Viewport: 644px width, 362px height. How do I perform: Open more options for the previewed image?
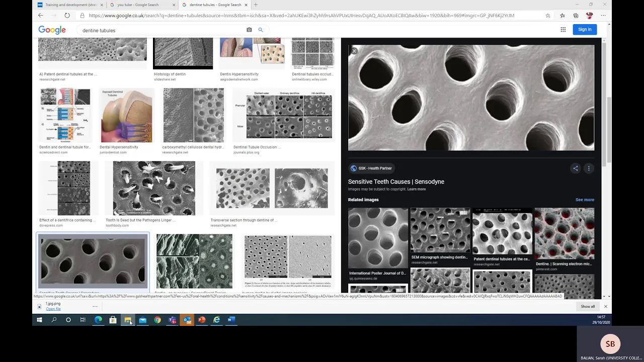(589, 168)
